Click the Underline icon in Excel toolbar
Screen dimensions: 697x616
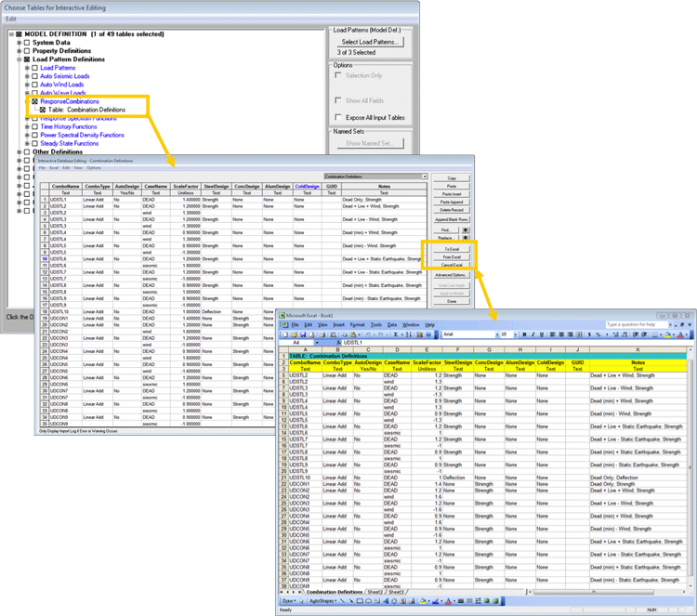coord(542,334)
